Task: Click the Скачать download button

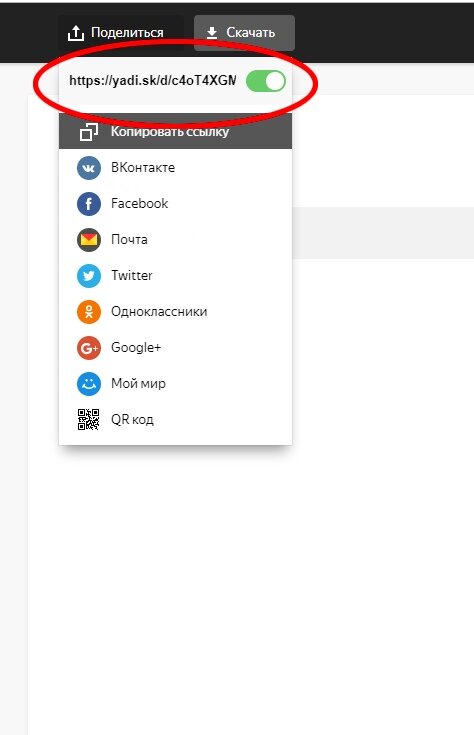Action: coord(244,33)
